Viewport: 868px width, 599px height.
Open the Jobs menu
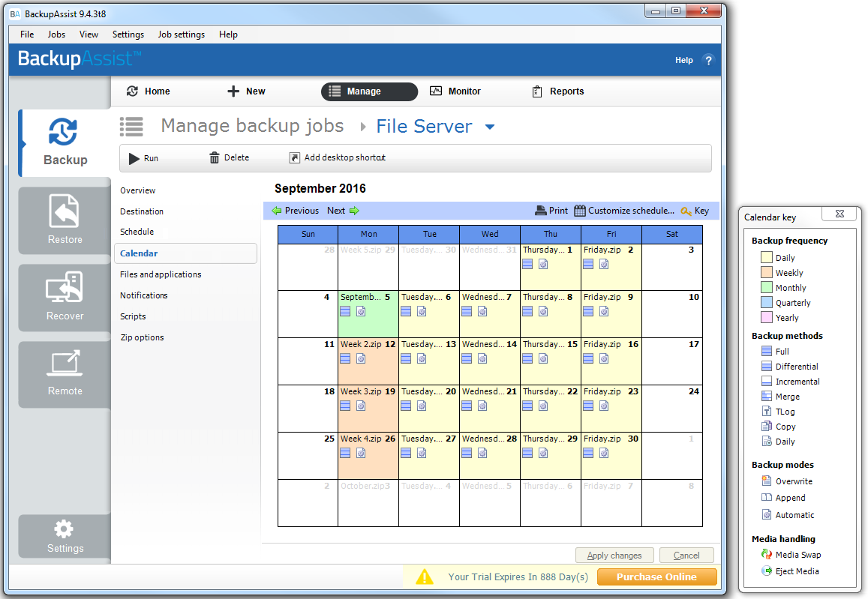tap(56, 34)
